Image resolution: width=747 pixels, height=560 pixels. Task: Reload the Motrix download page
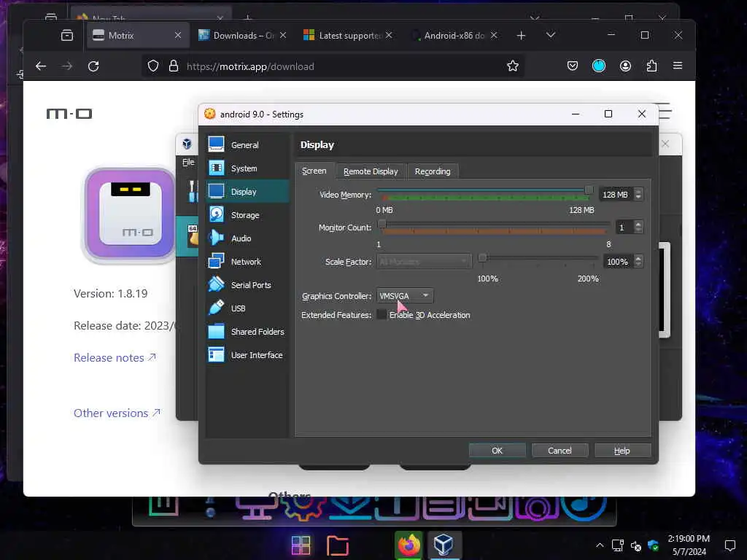(93, 66)
